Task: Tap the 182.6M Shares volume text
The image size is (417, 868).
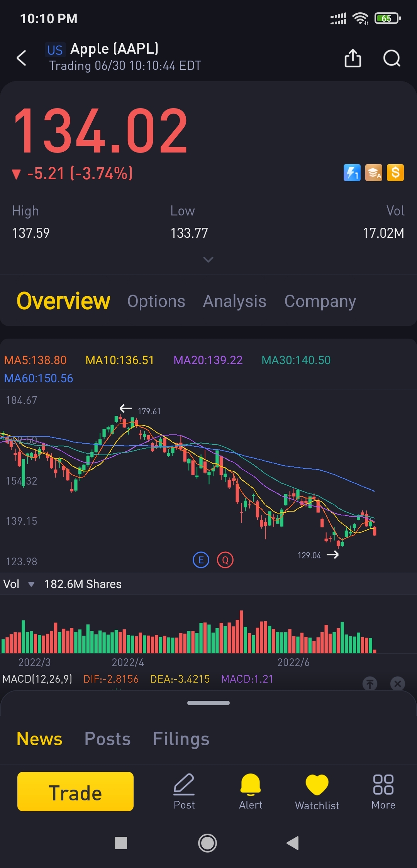Action: pos(83,584)
